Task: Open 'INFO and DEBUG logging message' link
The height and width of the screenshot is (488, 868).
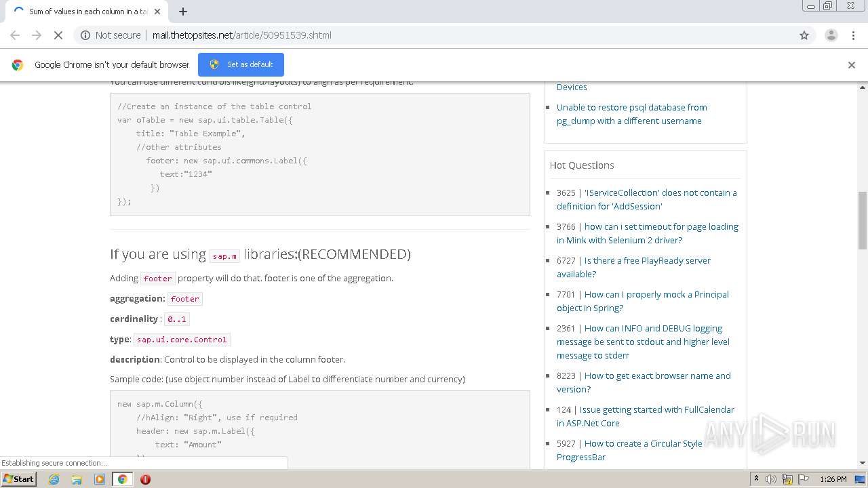Action: click(643, 342)
